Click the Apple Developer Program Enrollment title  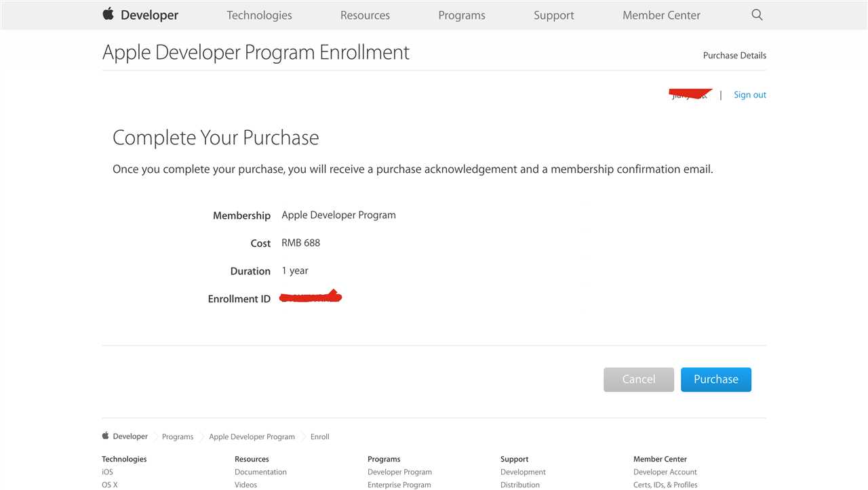pos(256,52)
